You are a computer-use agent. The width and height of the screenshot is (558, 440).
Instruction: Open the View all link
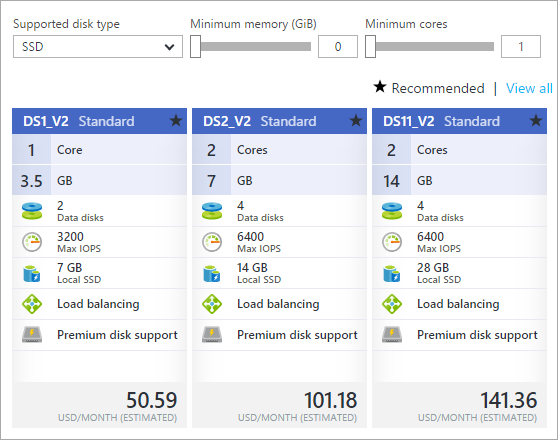529,88
